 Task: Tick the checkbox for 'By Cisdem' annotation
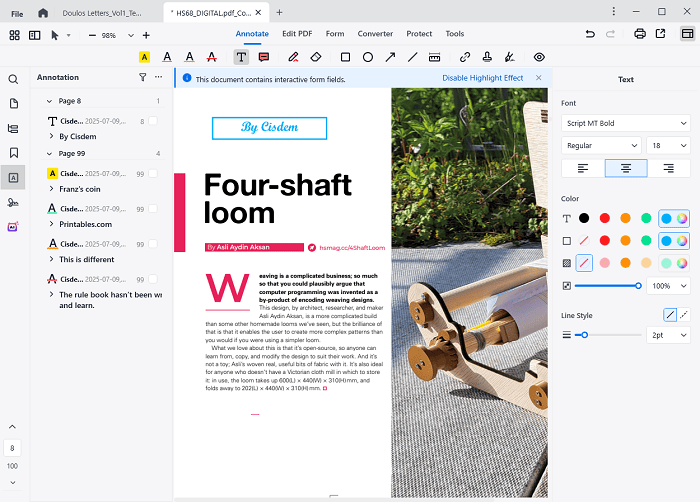(153, 121)
